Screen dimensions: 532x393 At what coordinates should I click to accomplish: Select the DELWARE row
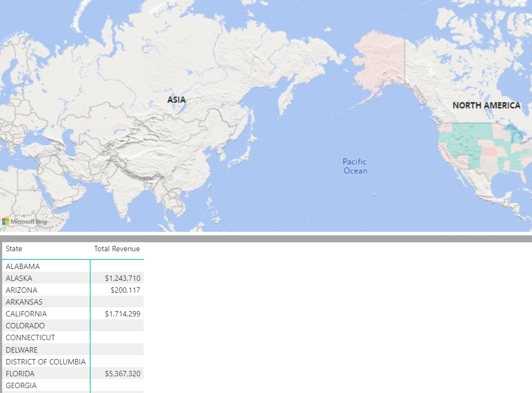[x=73, y=349]
